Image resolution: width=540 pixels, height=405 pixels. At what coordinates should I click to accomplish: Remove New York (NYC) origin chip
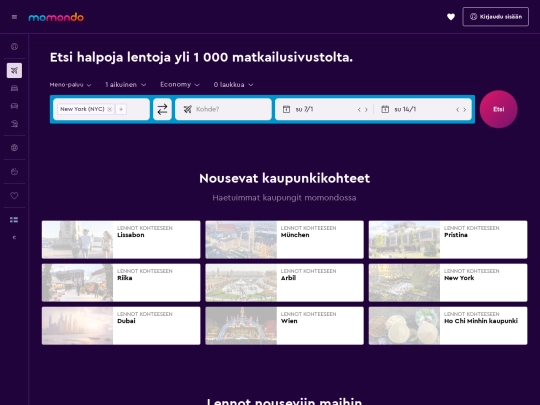(x=110, y=109)
